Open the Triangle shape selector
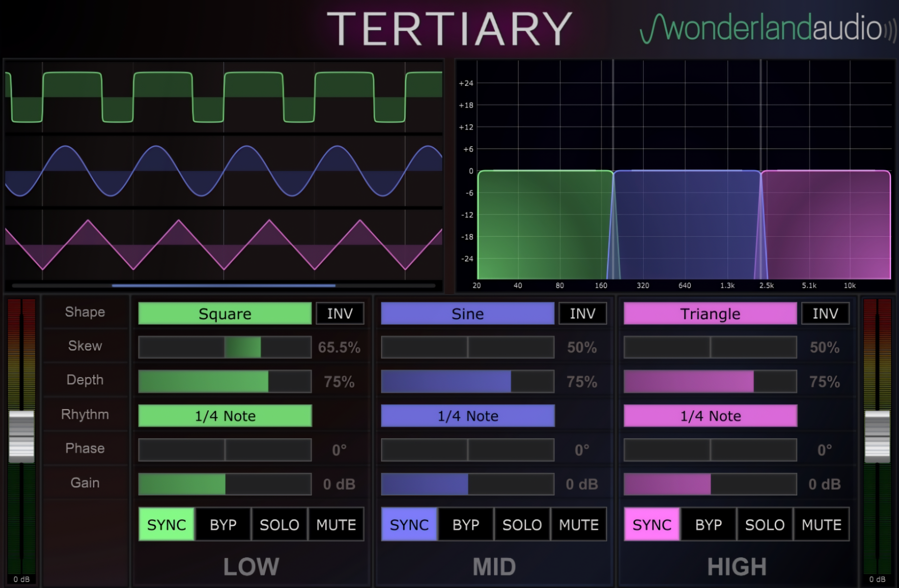The height and width of the screenshot is (588, 899). coord(710,313)
